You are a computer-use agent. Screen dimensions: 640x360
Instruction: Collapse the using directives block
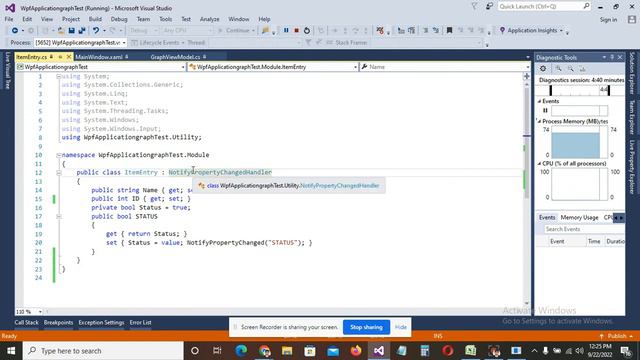58,76
